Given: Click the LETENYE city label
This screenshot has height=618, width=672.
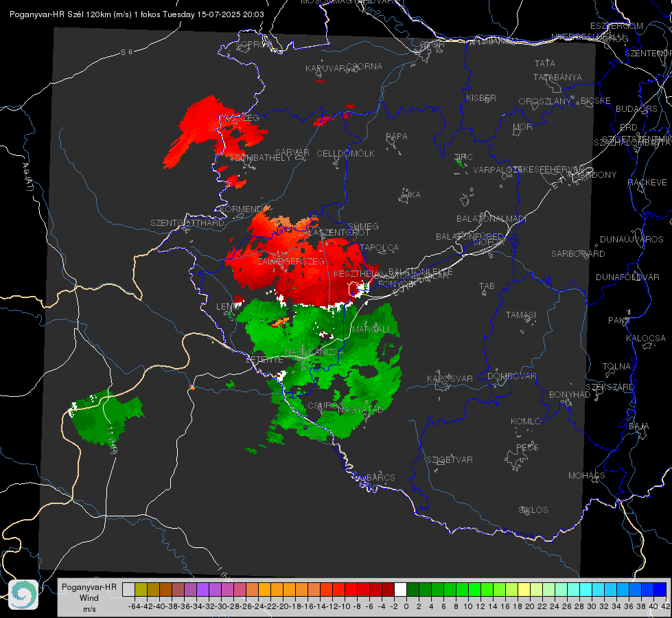Looking at the screenshot, I should [264, 360].
